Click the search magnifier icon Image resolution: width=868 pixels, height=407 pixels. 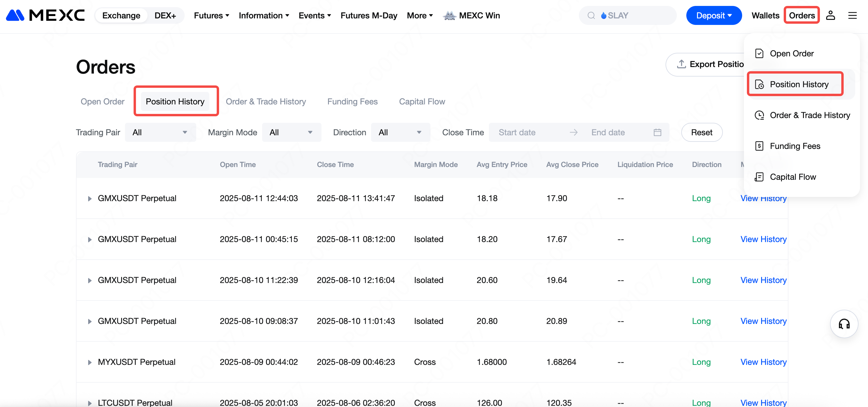pos(591,15)
